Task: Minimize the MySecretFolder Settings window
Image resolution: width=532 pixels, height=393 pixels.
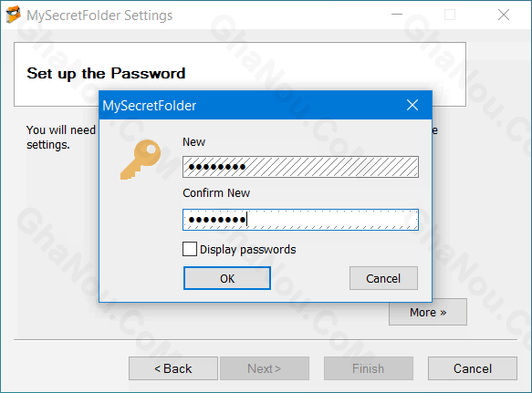Action: [397, 15]
